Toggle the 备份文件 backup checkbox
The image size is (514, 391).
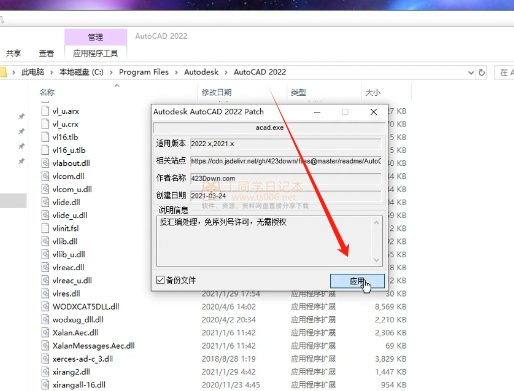point(160,280)
